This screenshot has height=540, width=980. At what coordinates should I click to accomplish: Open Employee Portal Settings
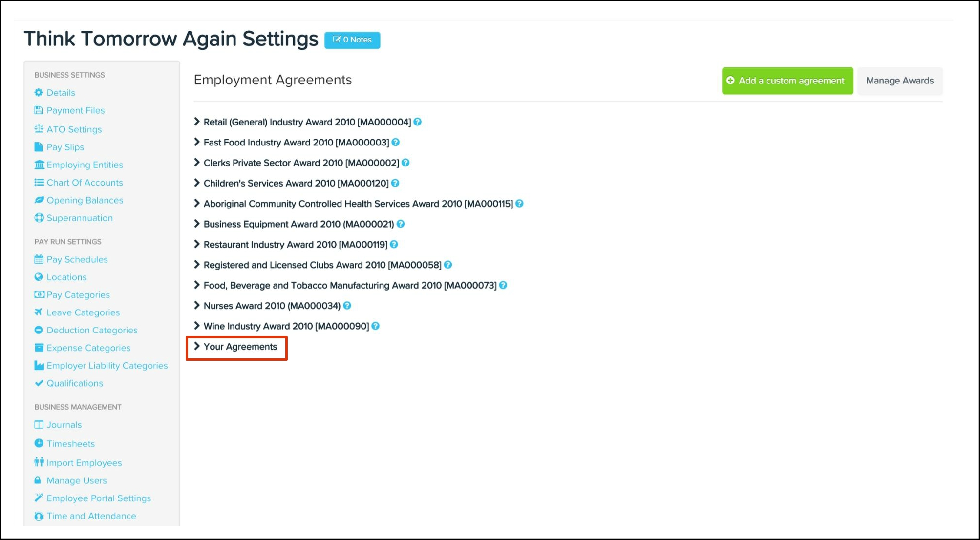point(99,498)
